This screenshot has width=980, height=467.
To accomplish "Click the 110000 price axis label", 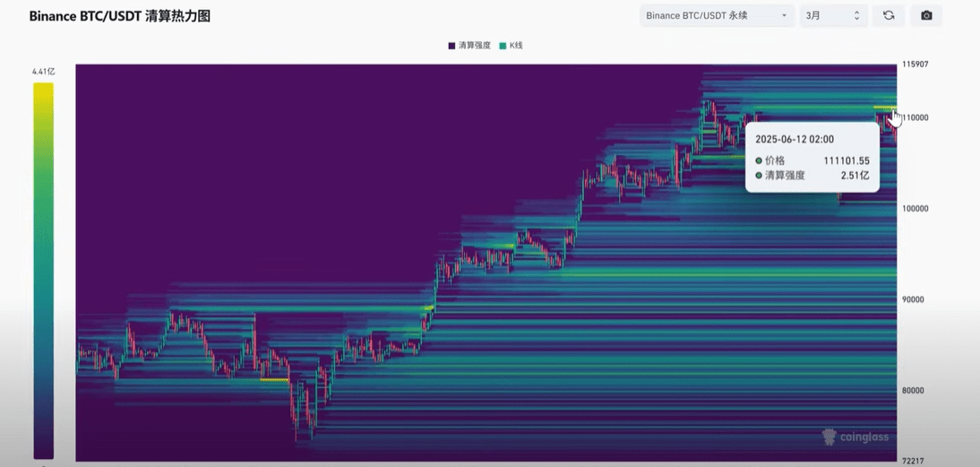I will [x=914, y=117].
